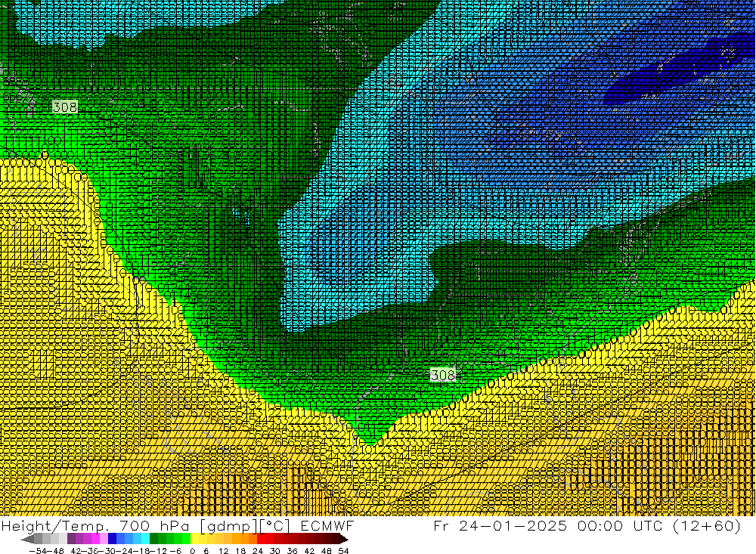This screenshot has height=554, width=756.
Task: Click the 12 value on legend scale
Action: pyautogui.click(x=223, y=551)
